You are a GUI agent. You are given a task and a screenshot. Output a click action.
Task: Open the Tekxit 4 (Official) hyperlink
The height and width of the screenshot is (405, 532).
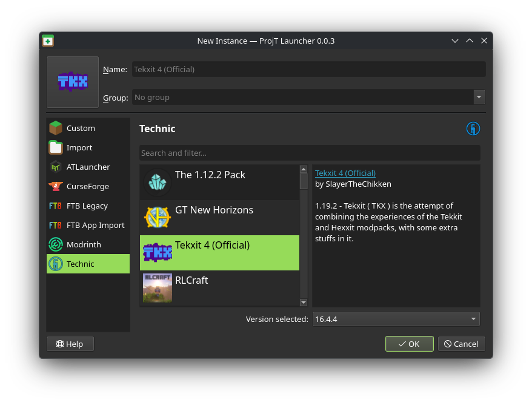tap(345, 172)
